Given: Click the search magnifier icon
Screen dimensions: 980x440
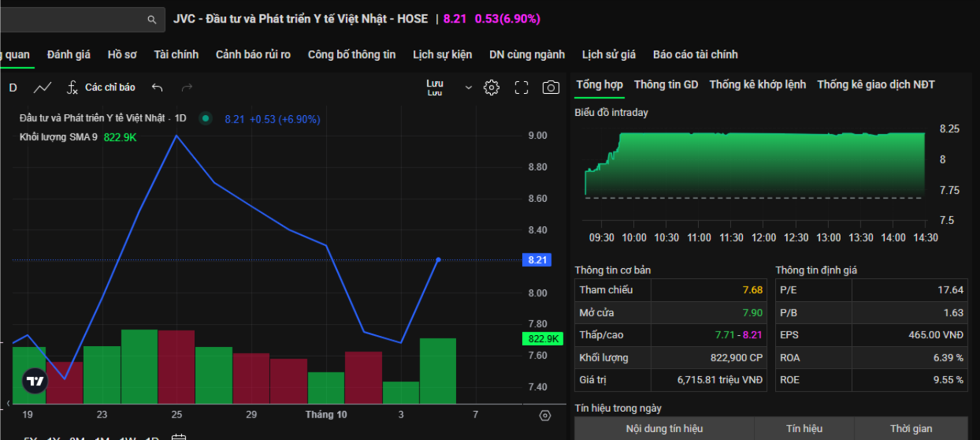Looking at the screenshot, I should click(x=151, y=19).
